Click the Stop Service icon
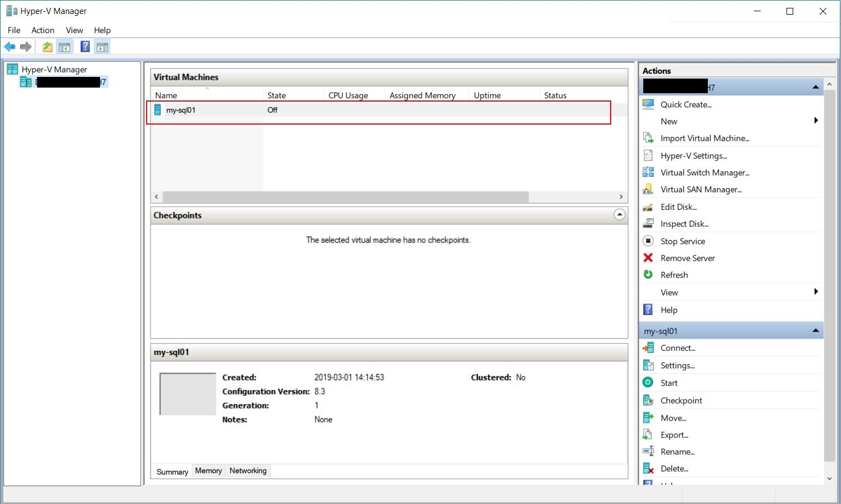The image size is (841, 504). [648, 241]
